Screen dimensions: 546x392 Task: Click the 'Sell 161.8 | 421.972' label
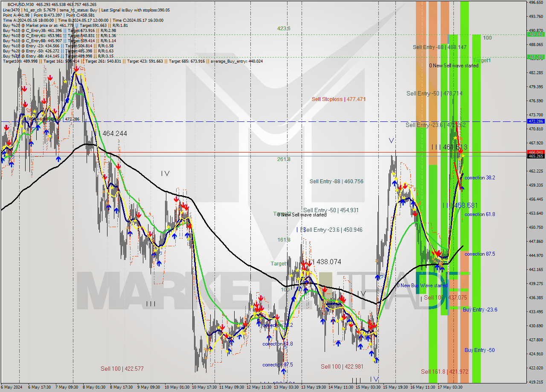(x=444, y=372)
